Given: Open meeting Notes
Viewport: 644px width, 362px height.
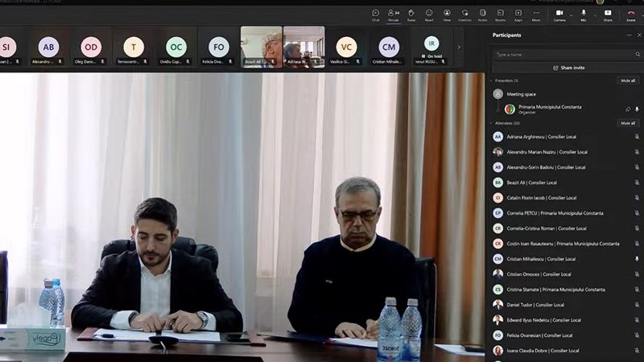Looking at the screenshot, I should coord(482,14).
